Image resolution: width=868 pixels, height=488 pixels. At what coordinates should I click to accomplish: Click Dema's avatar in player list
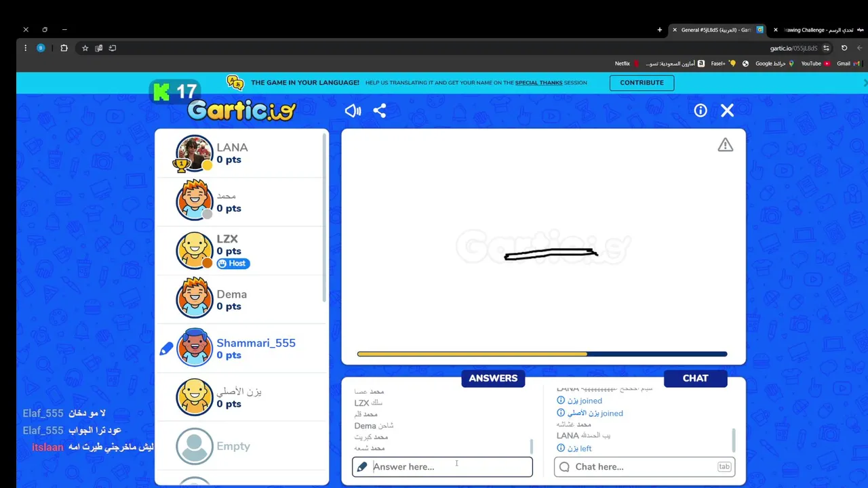pos(195,298)
